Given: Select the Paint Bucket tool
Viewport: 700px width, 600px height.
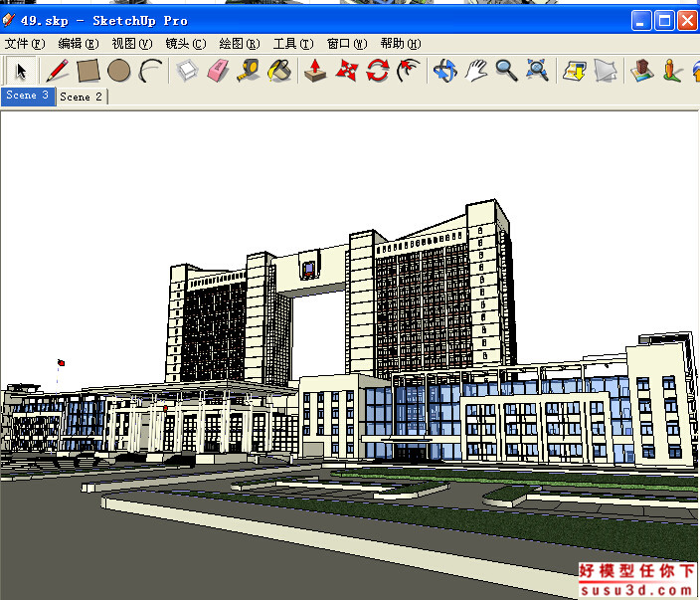Looking at the screenshot, I should (279, 71).
